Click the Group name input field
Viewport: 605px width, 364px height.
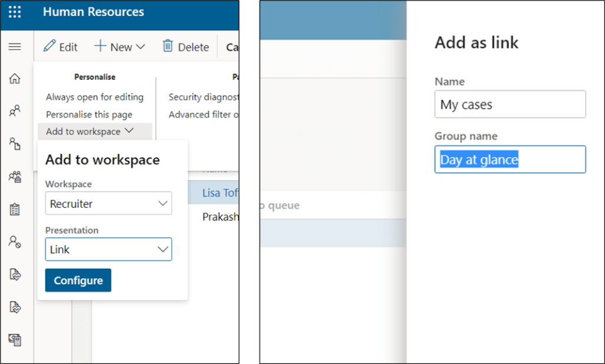510,160
